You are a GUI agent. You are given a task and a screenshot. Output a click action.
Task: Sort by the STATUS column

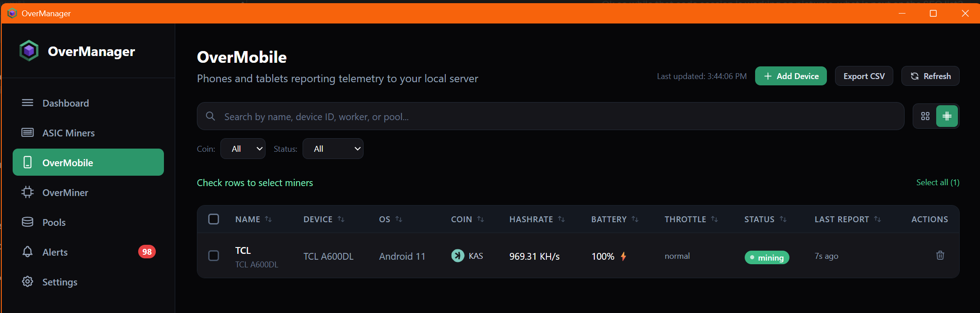pyautogui.click(x=765, y=219)
